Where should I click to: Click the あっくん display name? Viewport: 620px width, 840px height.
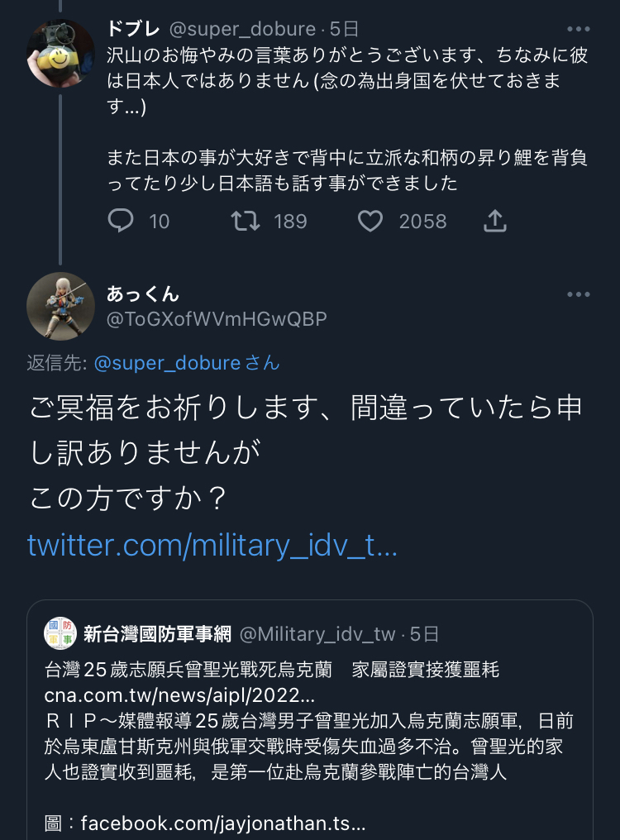pyautogui.click(x=142, y=294)
